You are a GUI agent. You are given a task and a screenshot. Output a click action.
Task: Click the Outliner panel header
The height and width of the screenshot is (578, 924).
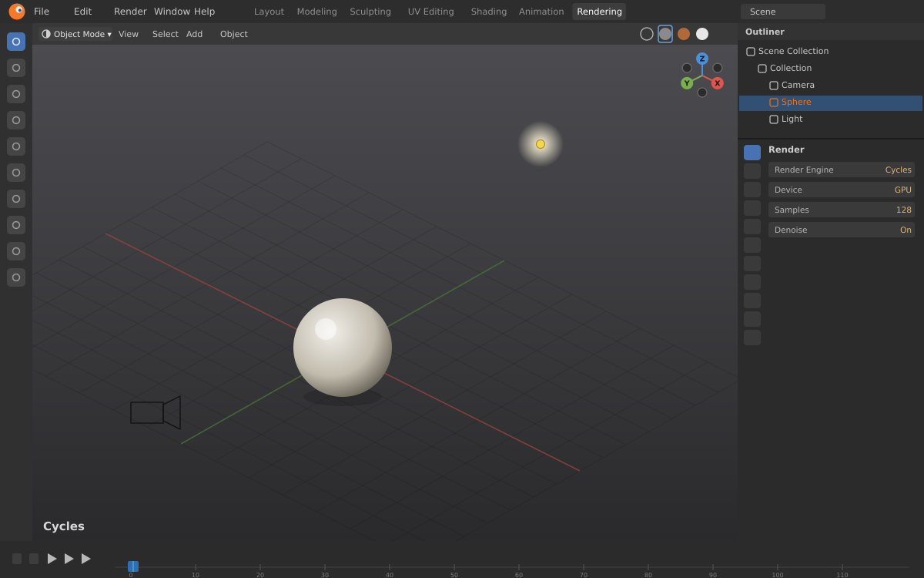831,32
